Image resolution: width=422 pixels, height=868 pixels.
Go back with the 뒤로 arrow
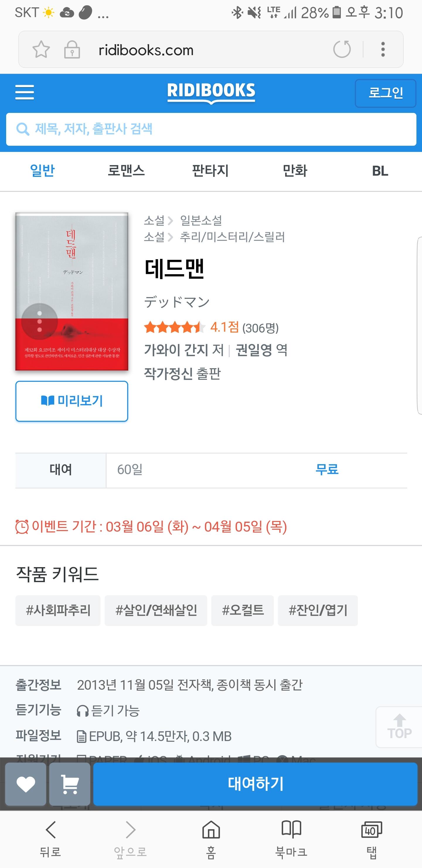pyautogui.click(x=50, y=839)
